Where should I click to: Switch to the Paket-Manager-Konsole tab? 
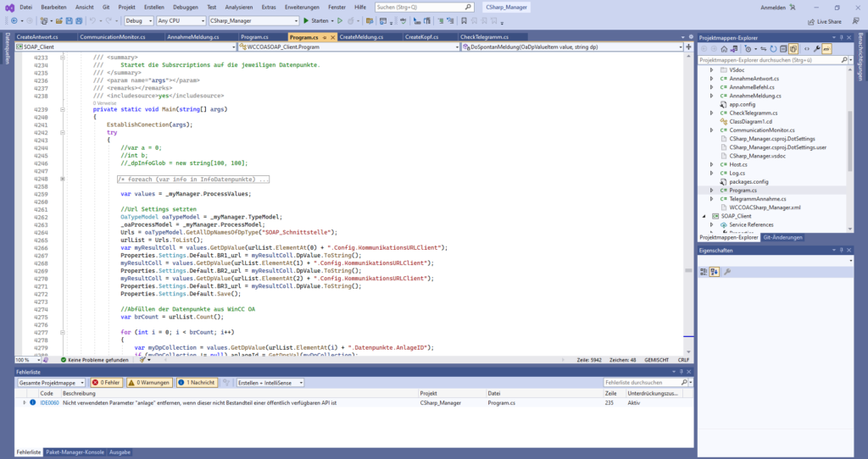pyautogui.click(x=75, y=452)
